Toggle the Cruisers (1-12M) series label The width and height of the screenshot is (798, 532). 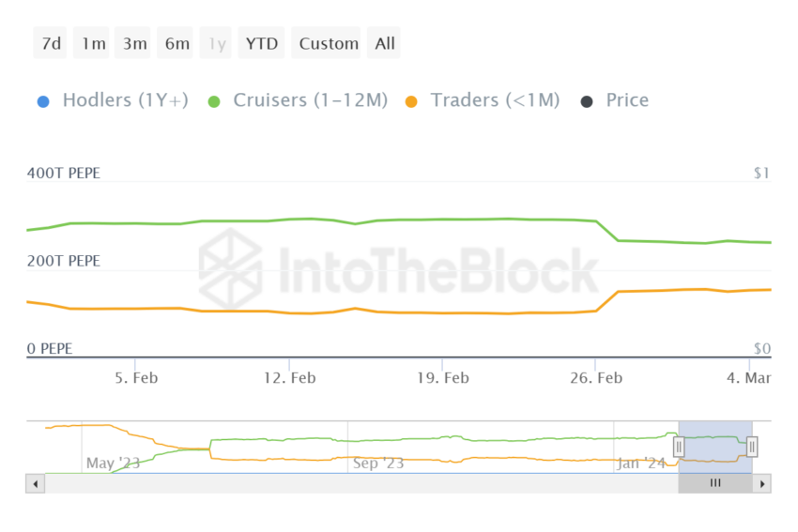pos(310,100)
